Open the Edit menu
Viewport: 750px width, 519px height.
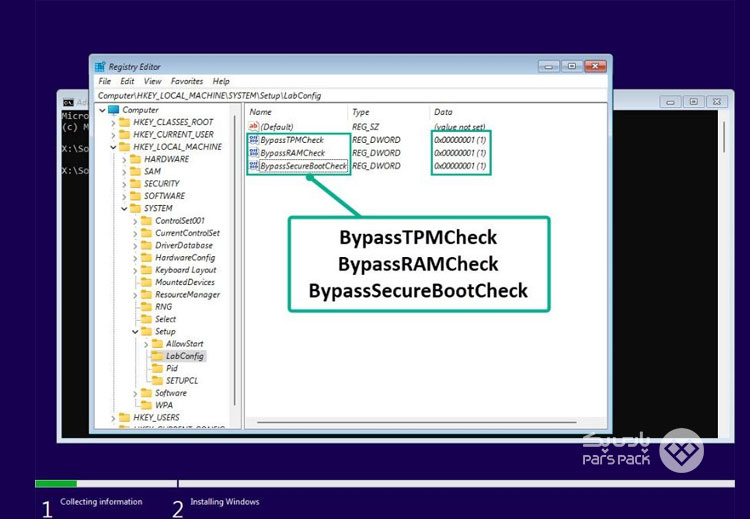point(127,81)
